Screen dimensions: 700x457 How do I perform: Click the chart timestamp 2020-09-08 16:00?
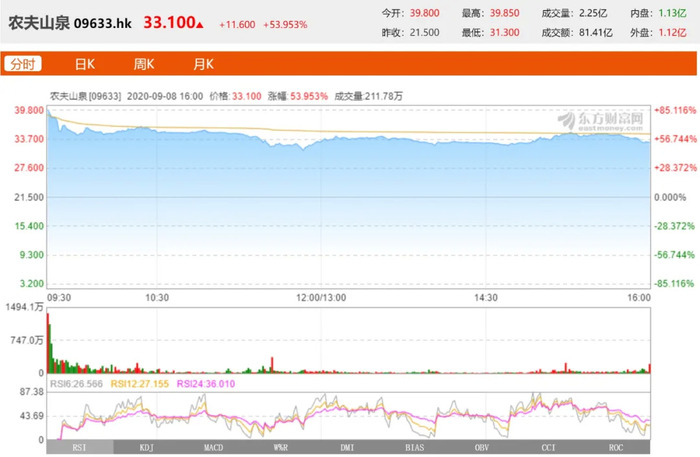[165, 96]
